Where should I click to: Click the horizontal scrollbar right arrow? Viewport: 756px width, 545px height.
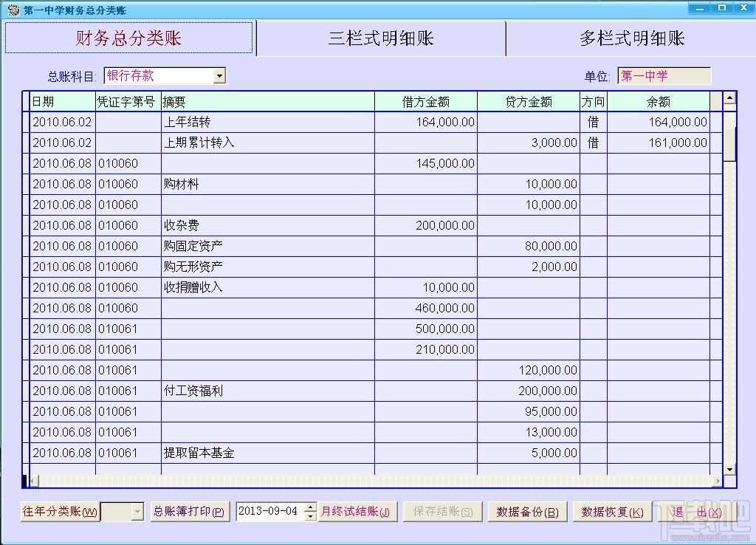point(718,481)
